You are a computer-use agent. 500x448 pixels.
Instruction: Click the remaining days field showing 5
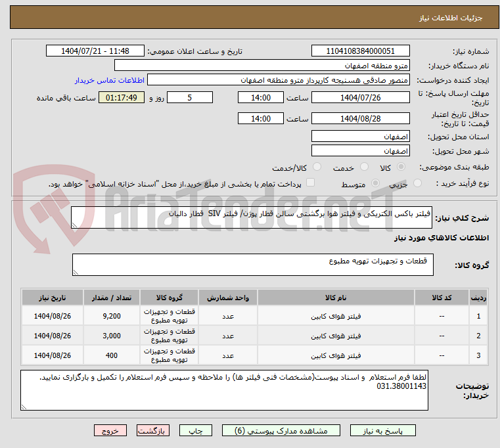(190, 98)
